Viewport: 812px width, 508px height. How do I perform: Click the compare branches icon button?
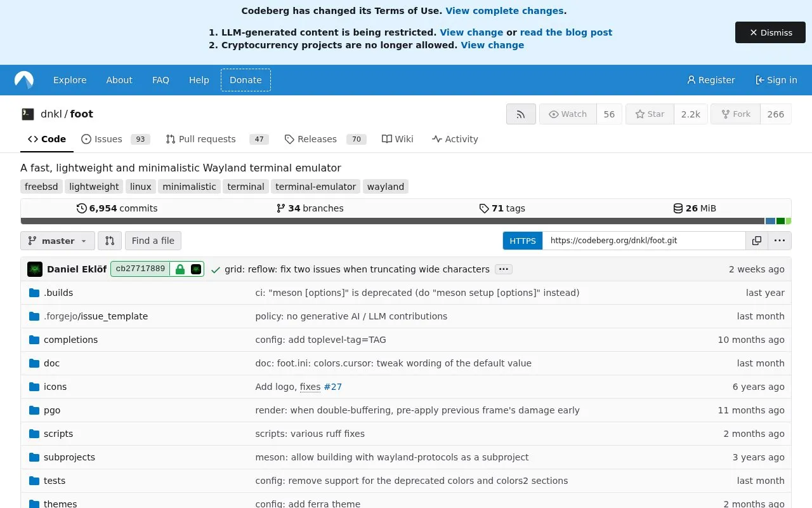point(110,241)
